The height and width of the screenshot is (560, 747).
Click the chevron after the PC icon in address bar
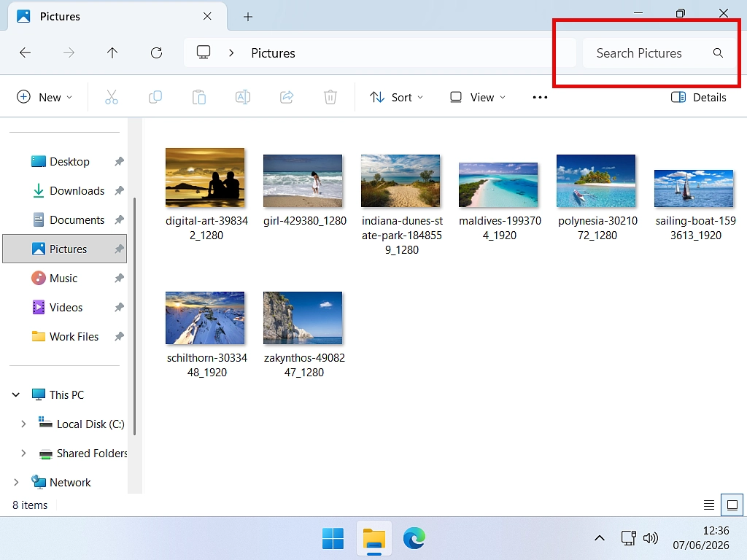click(x=231, y=52)
